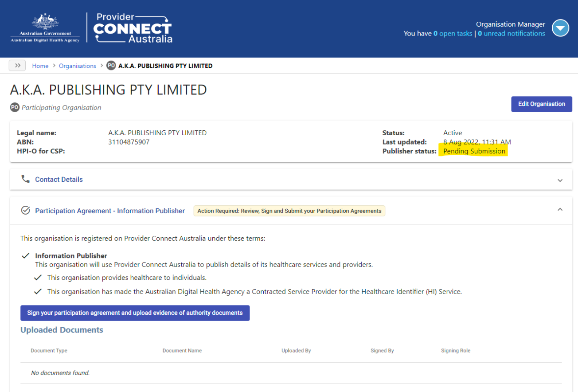Click the phone icon beside Contact Details
Image resolution: width=578 pixels, height=392 pixels.
(25, 179)
